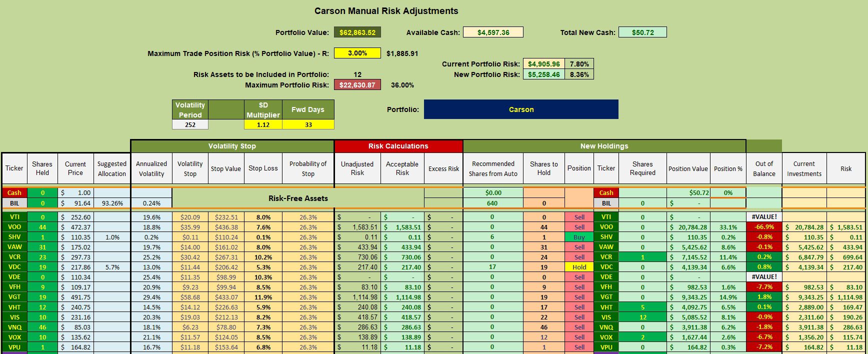
Task: Click the VDC Hold position cell
Action: click(579, 267)
